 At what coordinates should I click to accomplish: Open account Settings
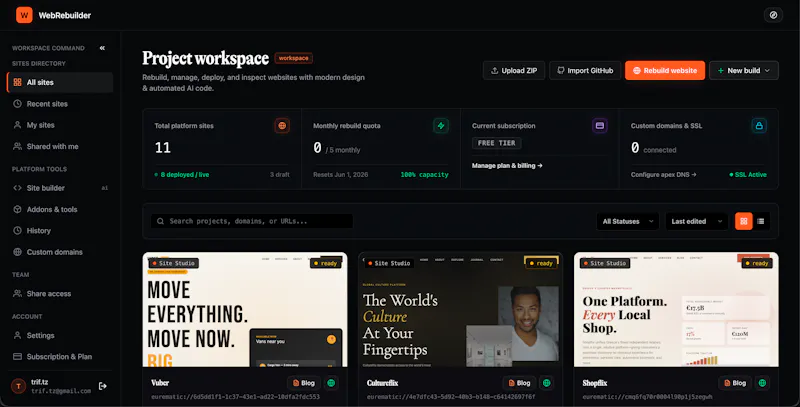pyautogui.click(x=60, y=336)
